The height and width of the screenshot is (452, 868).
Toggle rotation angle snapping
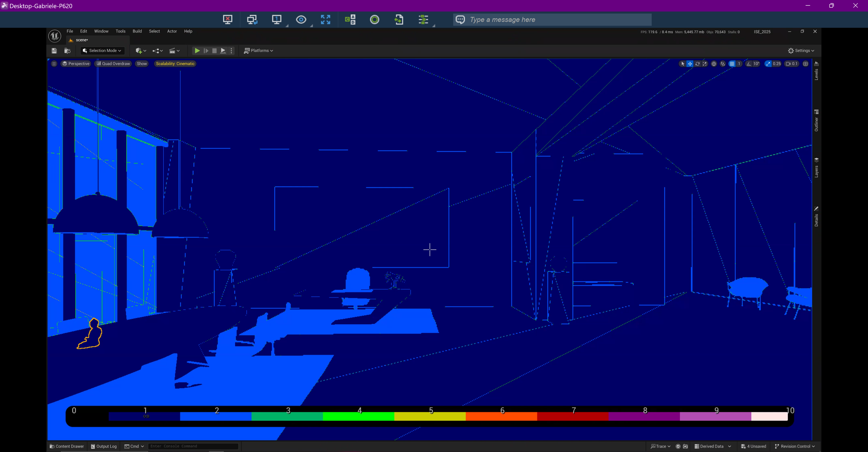click(x=749, y=64)
